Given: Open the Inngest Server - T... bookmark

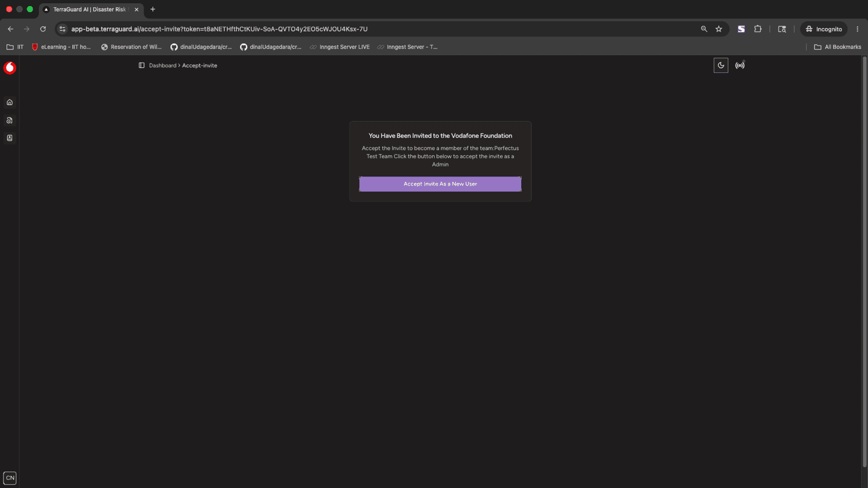Looking at the screenshot, I should click(x=407, y=47).
